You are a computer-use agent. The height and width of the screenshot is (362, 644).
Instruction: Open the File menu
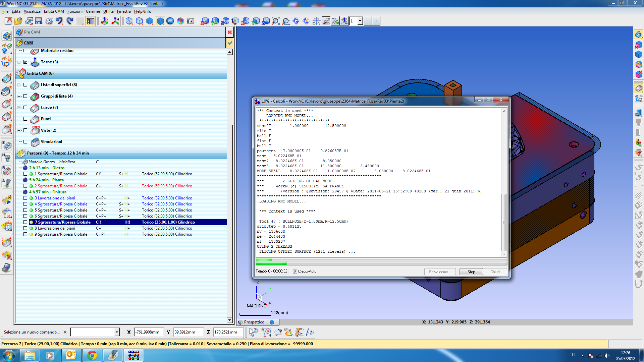(5, 11)
